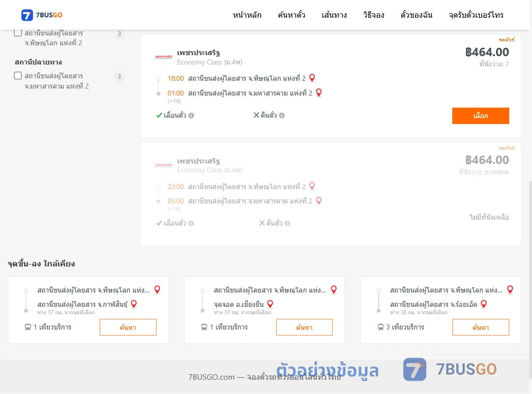Open origin map pin on เชียงยืน card
This screenshot has width=532, height=394.
tap(334, 290)
